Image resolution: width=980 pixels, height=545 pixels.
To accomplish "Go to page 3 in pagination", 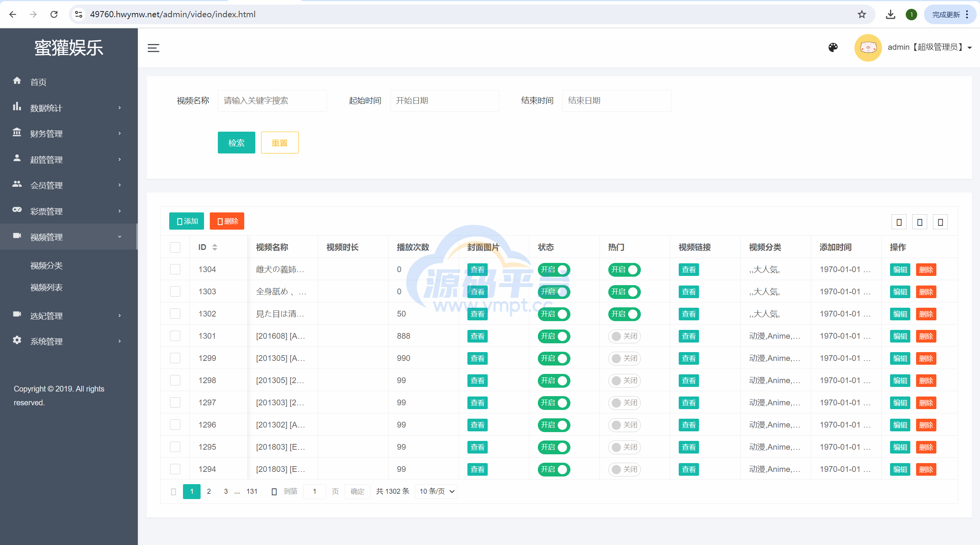I will (226, 491).
